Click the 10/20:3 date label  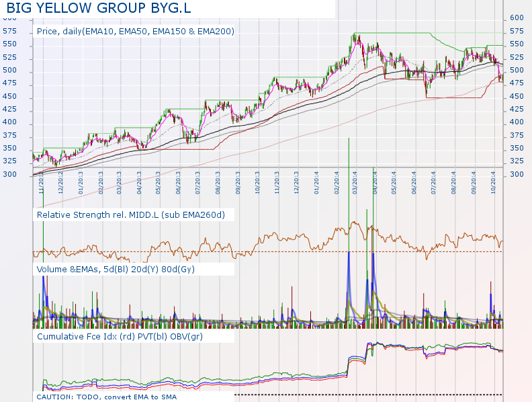pyautogui.click(x=257, y=183)
